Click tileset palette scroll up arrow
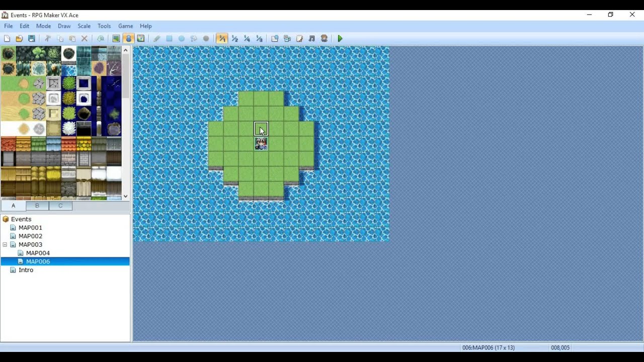This screenshot has width=644, height=362. click(x=126, y=50)
